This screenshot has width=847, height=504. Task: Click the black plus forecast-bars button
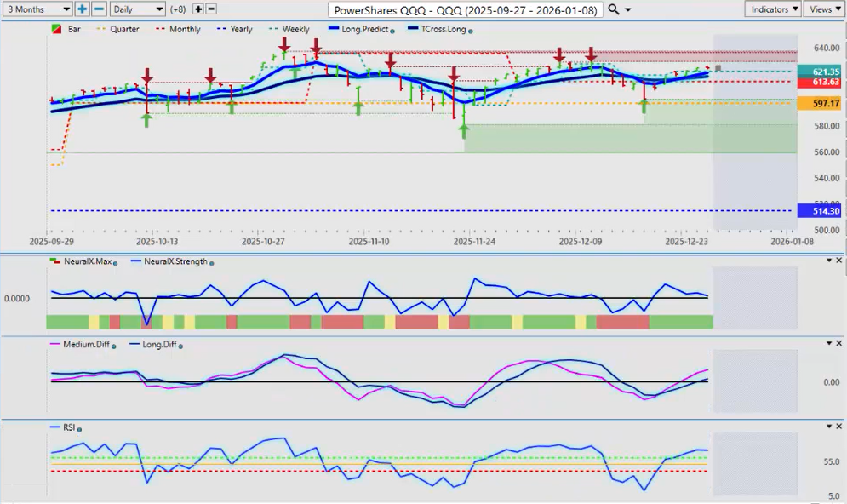click(198, 9)
